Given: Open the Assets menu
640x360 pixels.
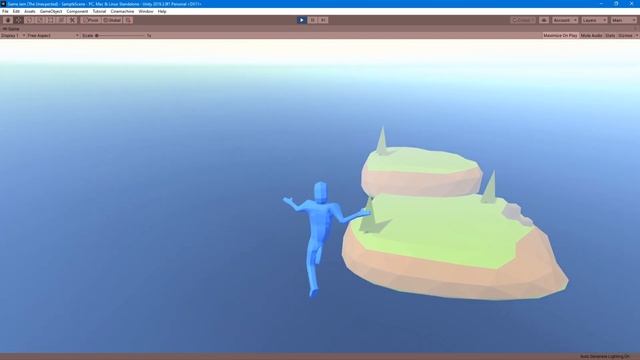Looking at the screenshot, I should click(30, 11).
